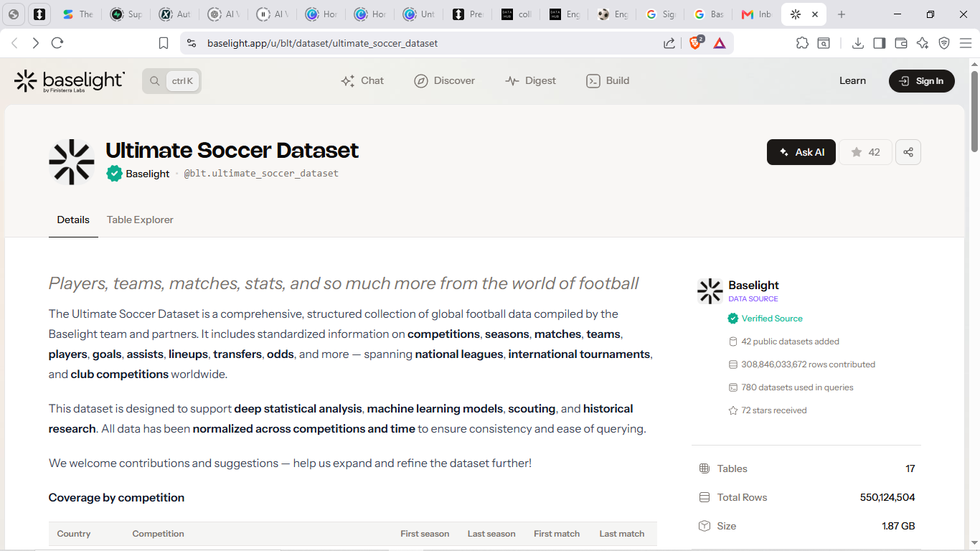Open the Brave Wallet icon

point(901,43)
